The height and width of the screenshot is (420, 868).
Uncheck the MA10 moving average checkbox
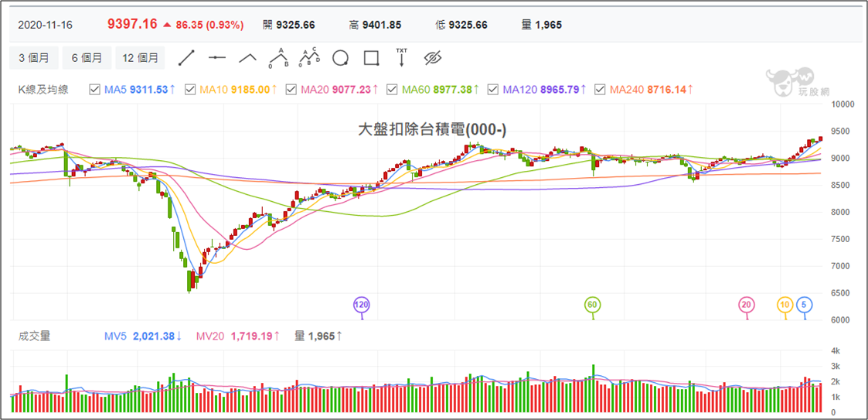[x=190, y=89]
